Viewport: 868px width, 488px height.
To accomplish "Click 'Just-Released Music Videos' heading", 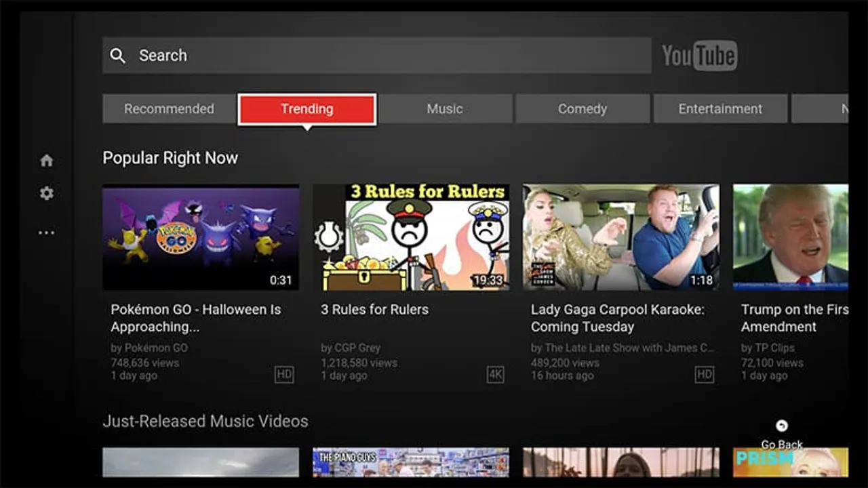I will click(x=205, y=421).
